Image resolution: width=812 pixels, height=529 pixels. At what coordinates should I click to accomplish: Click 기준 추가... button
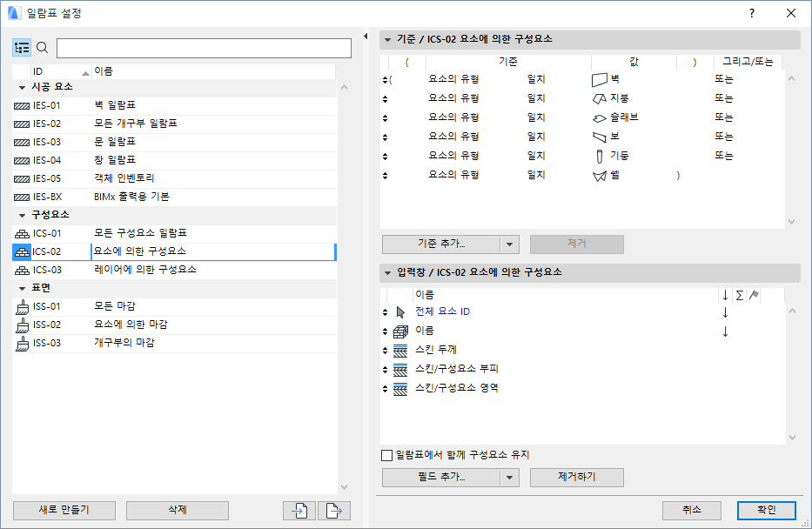(x=441, y=244)
